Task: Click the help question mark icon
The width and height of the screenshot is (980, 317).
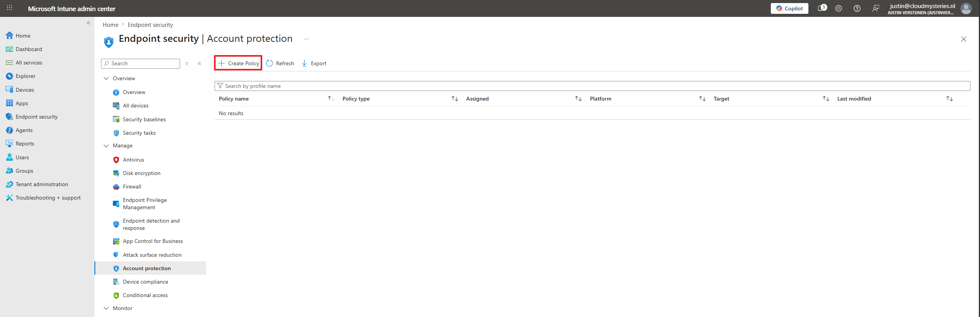Action: (x=857, y=8)
